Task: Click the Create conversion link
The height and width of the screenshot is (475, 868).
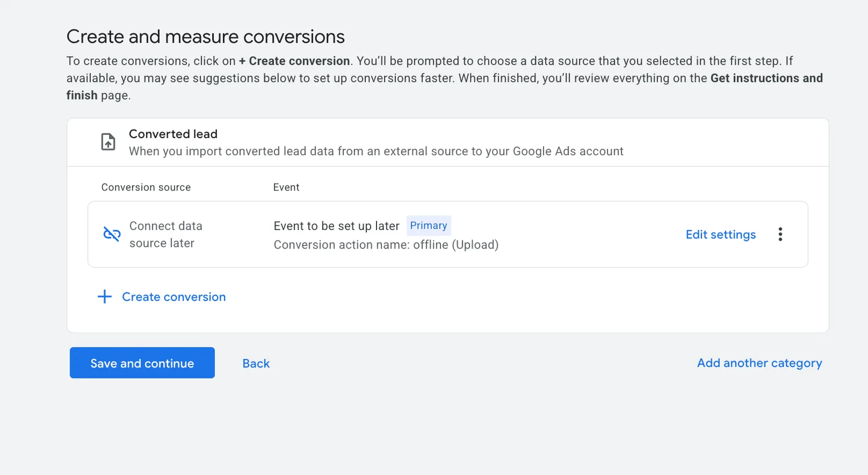Action: click(174, 297)
